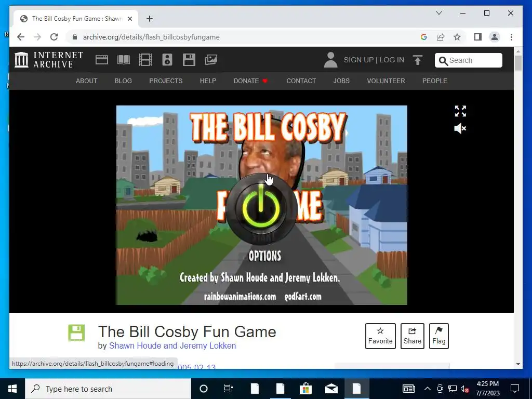
Task: Click the Upload arrow icon
Action: [418, 60]
